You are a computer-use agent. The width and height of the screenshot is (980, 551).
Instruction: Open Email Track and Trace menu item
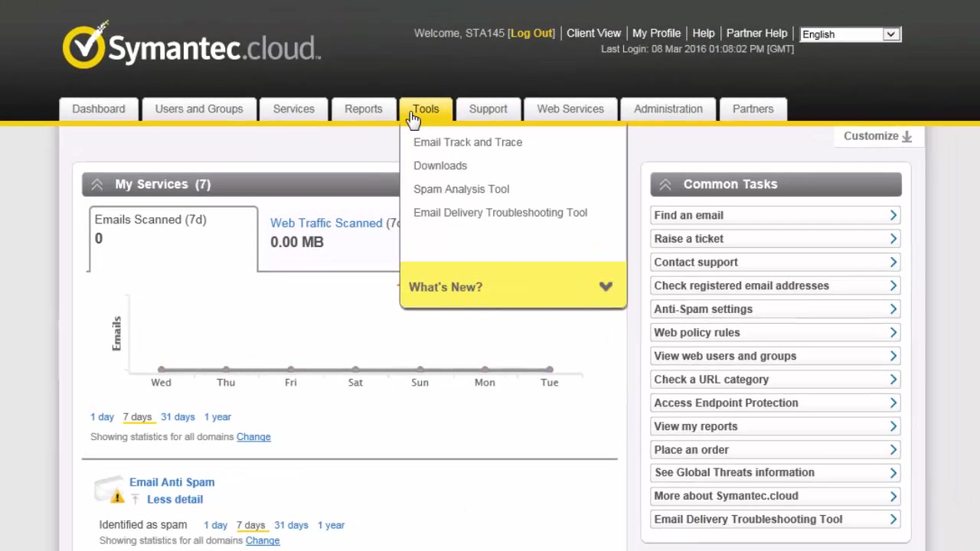pyautogui.click(x=468, y=142)
